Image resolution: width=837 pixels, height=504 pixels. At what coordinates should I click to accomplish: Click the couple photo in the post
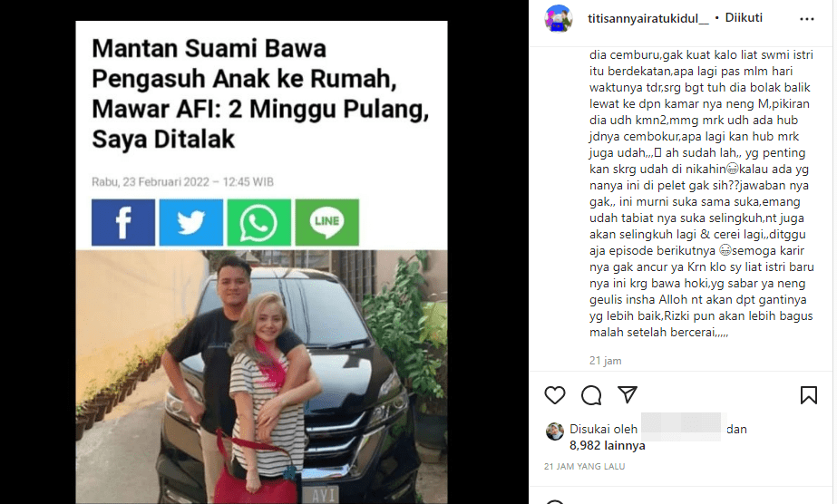(x=261, y=376)
